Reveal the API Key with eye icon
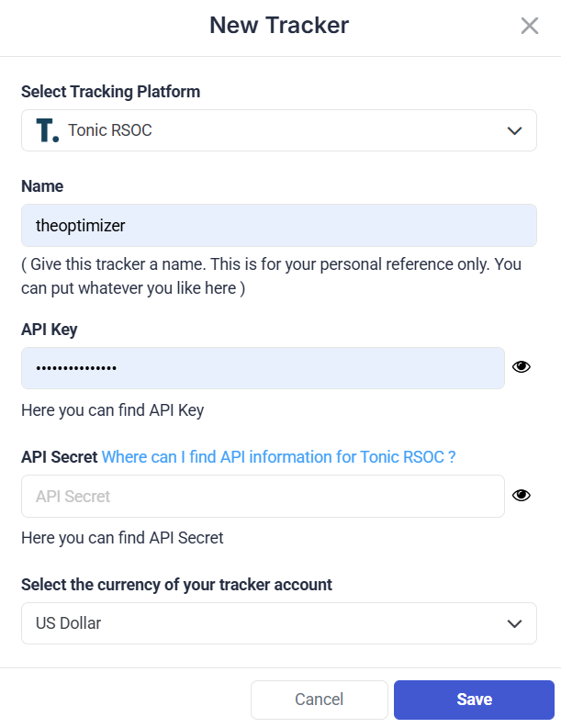The width and height of the screenshot is (561, 728). coord(522,367)
